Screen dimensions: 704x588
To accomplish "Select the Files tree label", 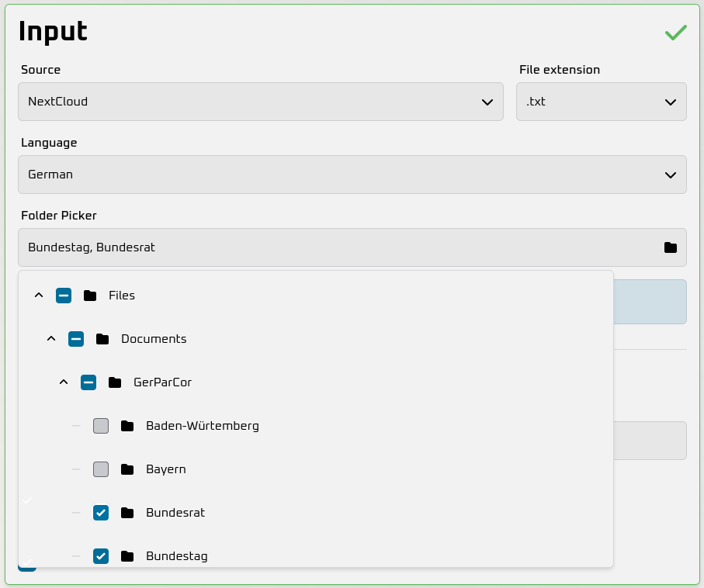I will (122, 296).
